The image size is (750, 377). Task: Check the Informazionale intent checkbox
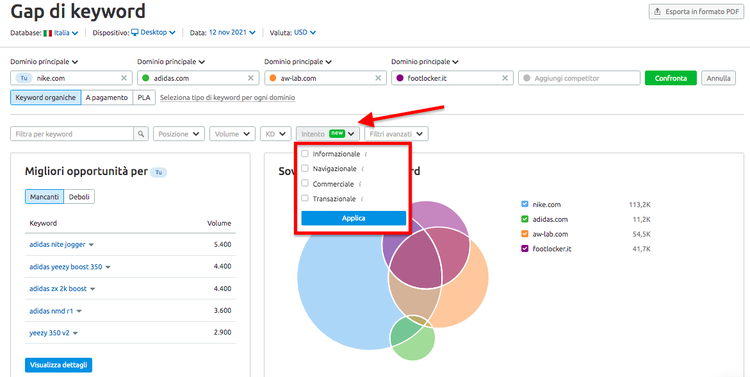click(305, 154)
